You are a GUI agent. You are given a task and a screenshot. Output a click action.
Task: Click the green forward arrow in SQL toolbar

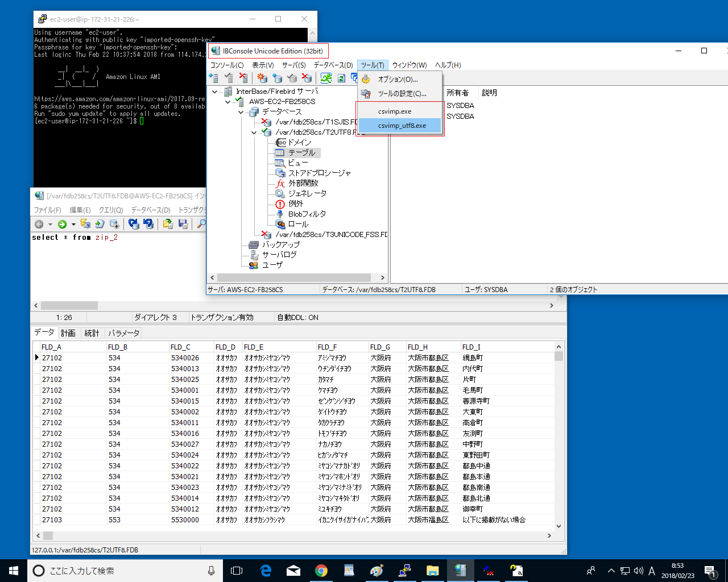click(x=62, y=224)
